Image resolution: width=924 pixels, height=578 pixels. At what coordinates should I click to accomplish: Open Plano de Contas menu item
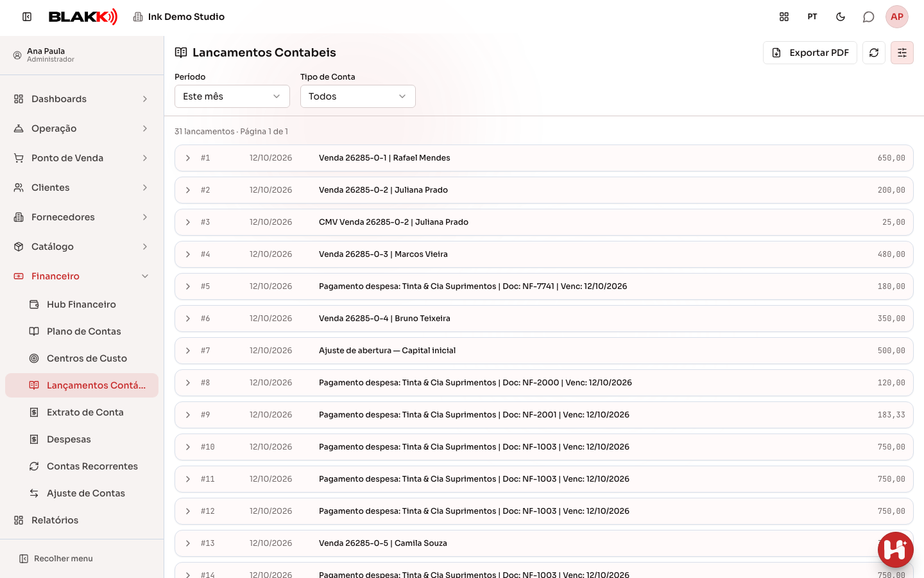pyautogui.click(x=81, y=331)
